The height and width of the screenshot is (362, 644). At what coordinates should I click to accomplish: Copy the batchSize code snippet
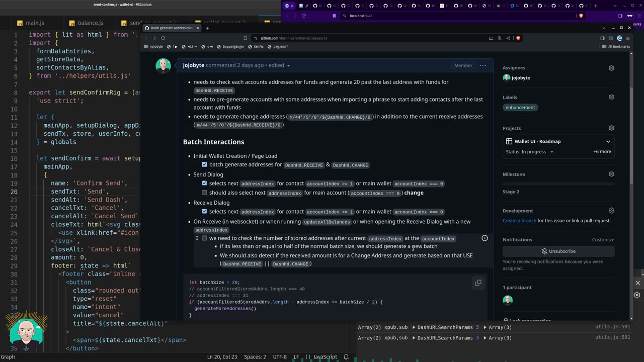click(478, 283)
